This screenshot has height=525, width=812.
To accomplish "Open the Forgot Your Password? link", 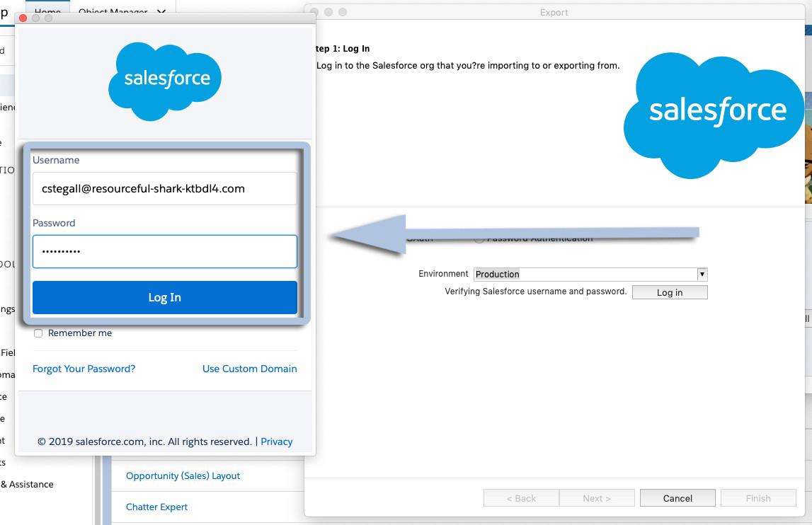I will point(84,369).
